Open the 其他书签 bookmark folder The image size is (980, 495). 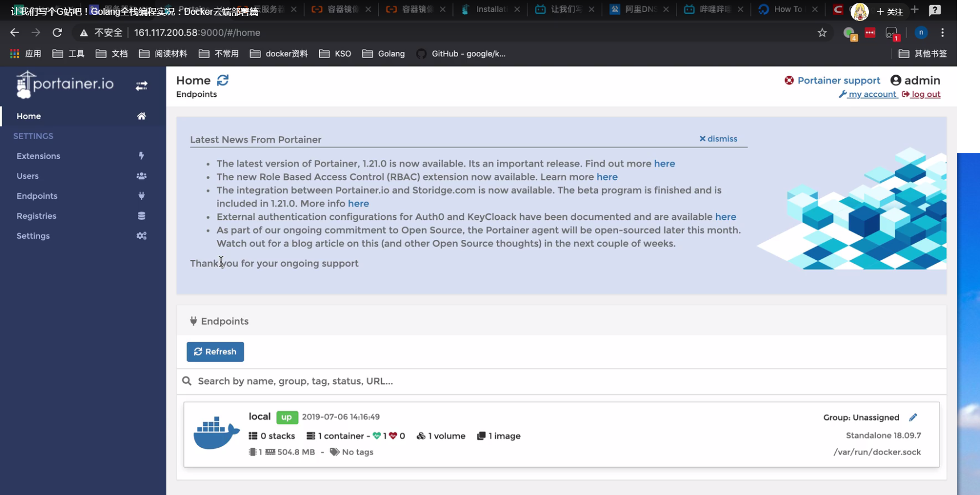[x=922, y=54]
